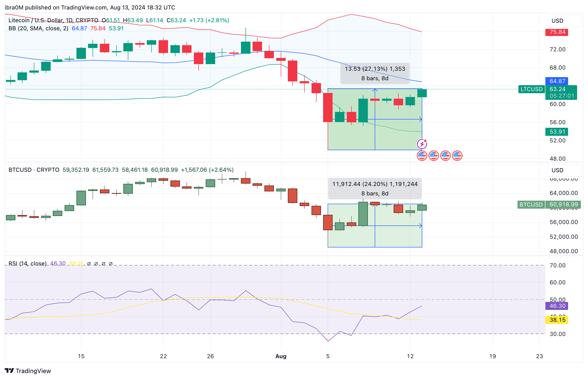Click the 48.00 level on Litecoin price scale
The width and height of the screenshot is (588, 379).
coord(557,159)
